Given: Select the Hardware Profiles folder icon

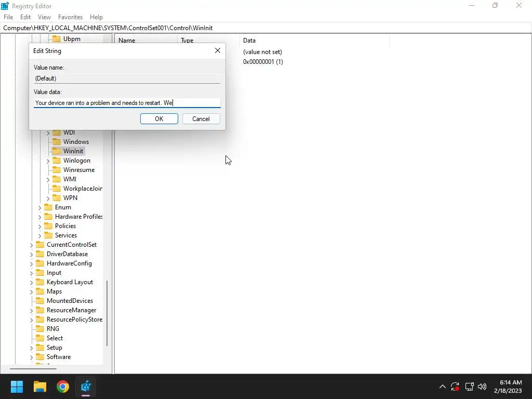Looking at the screenshot, I should pos(48,217).
